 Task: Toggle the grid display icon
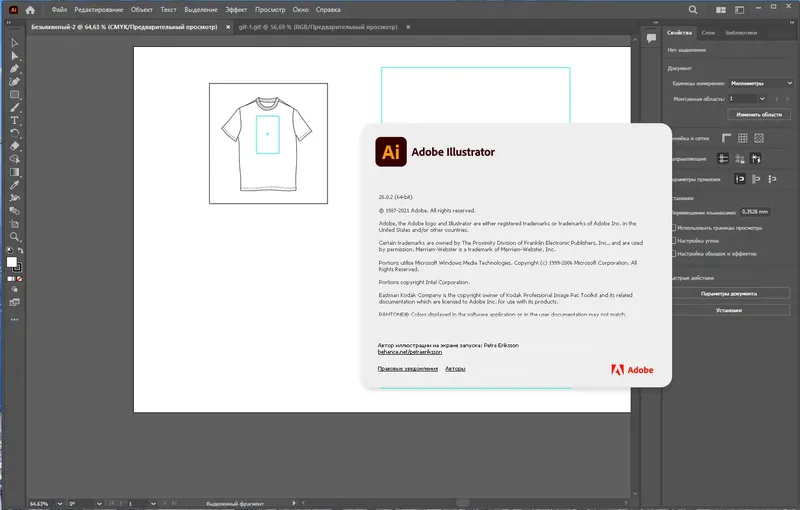point(743,138)
